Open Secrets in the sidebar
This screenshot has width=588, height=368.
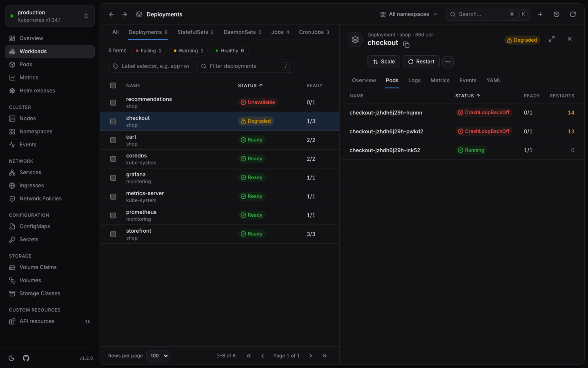[x=50, y=240]
